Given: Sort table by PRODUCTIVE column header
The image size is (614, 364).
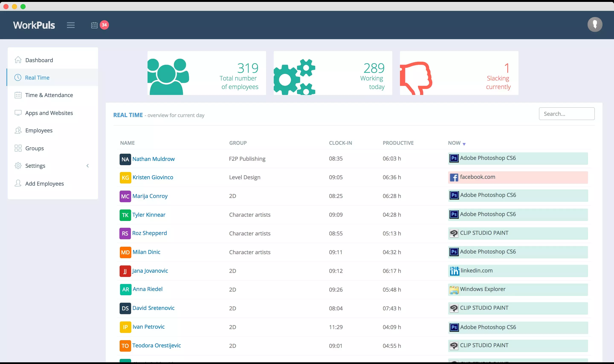Looking at the screenshot, I should tap(398, 143).
